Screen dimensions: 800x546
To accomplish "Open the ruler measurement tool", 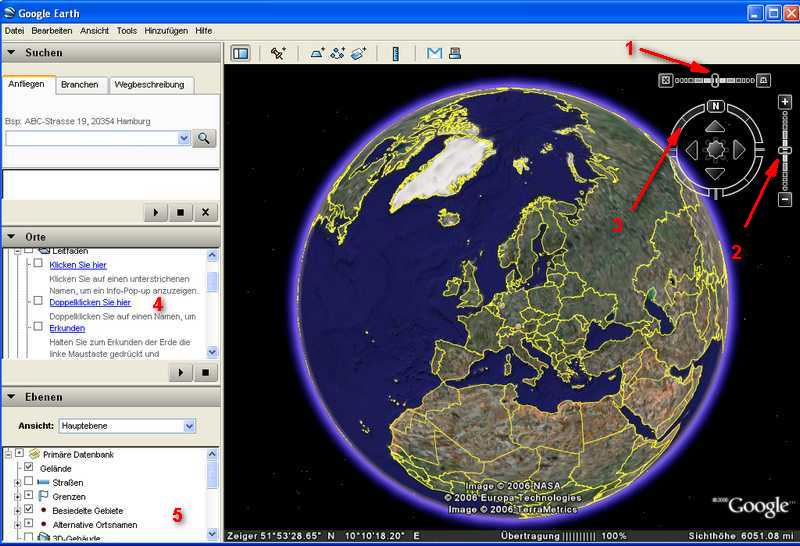I will click(x=395, y=53).
